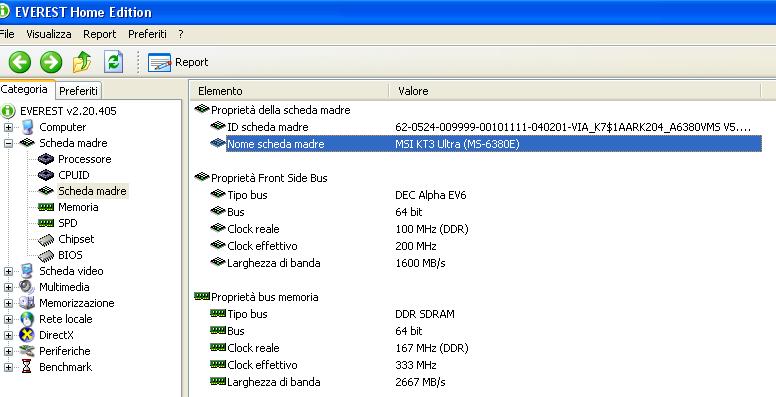776x397 pixels.
Task: Click the Chipset icon
Action: [x=46, y=240]
